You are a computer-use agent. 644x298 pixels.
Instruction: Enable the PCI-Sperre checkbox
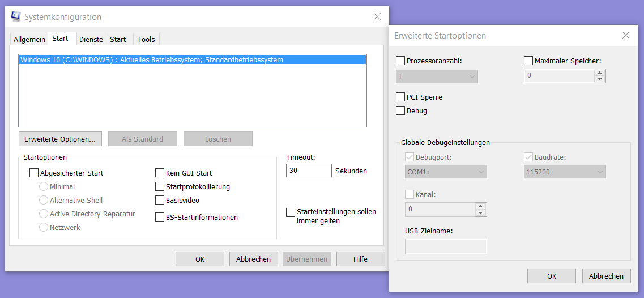coord(400,97)
